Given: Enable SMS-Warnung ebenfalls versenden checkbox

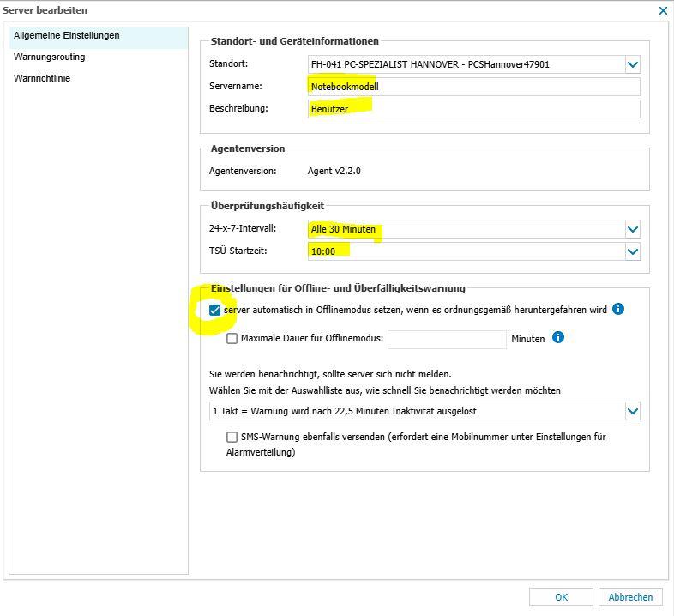Looking at the screenshot, I should pyautogui.click(x=232, y=437).
